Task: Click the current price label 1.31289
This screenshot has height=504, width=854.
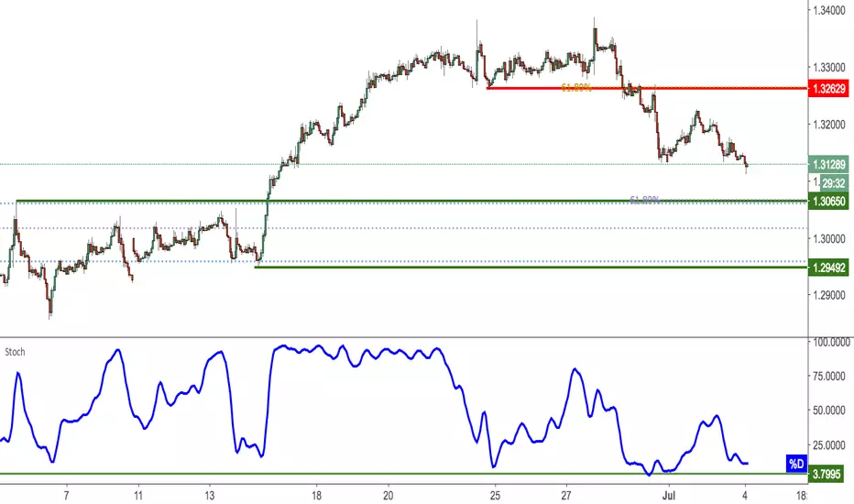Action: point(828,164)
